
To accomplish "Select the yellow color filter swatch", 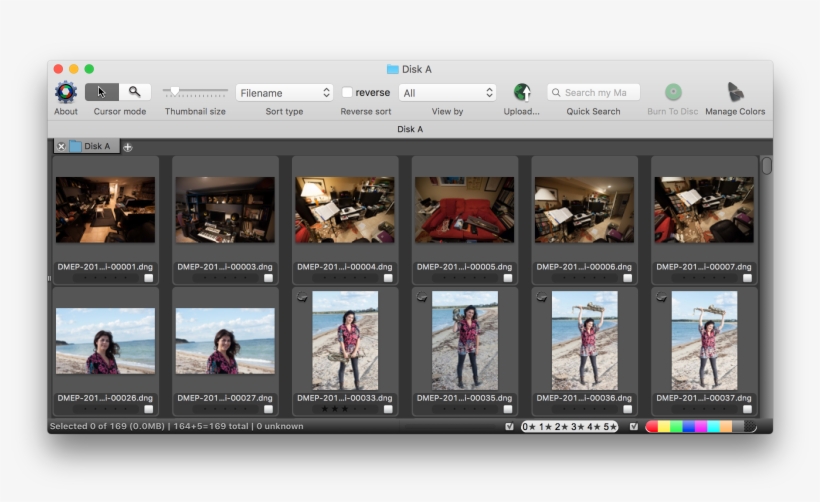I will point(664,427).
